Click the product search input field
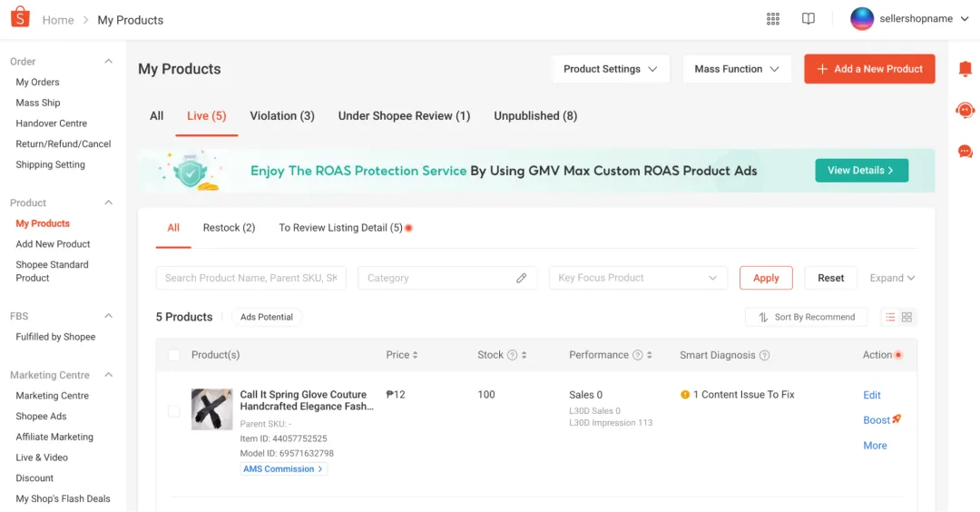980x512 pixels. pyautogui.click(x=251, y=278)
